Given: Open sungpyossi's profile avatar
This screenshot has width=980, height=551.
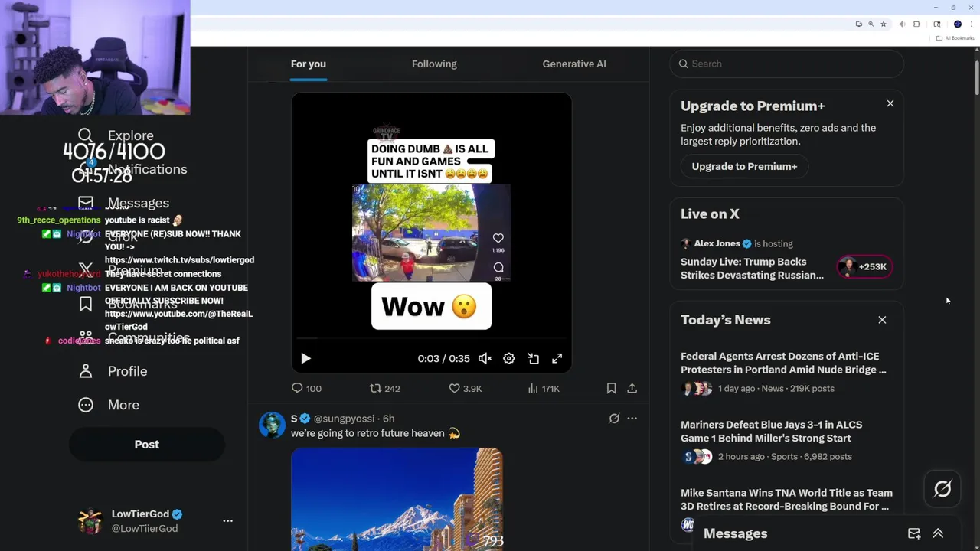Looking at the screenshot, I should 272,425.
